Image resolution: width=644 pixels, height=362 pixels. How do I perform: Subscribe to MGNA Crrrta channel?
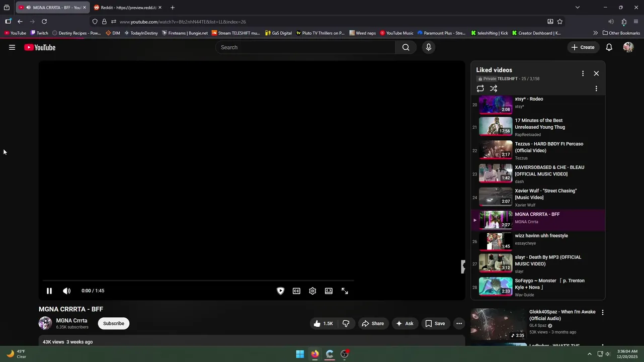point(114,323)
